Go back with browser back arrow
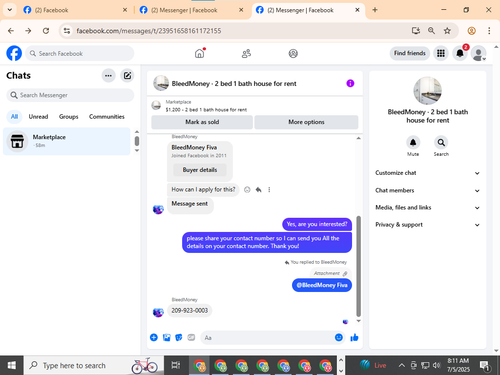This screenshot has height=375, width=500. pyautogui.click(x=11, y=31)
